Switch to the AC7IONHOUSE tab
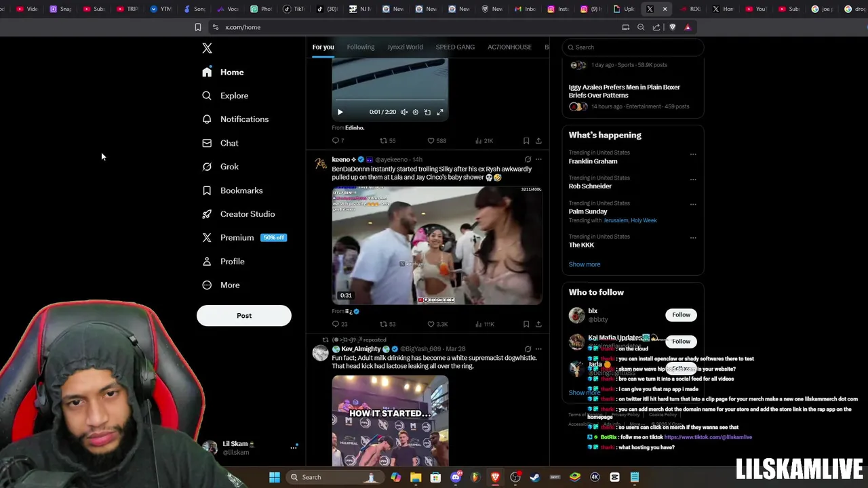The width and height of the screenshot is (868, 488). [x=509, y=47]
